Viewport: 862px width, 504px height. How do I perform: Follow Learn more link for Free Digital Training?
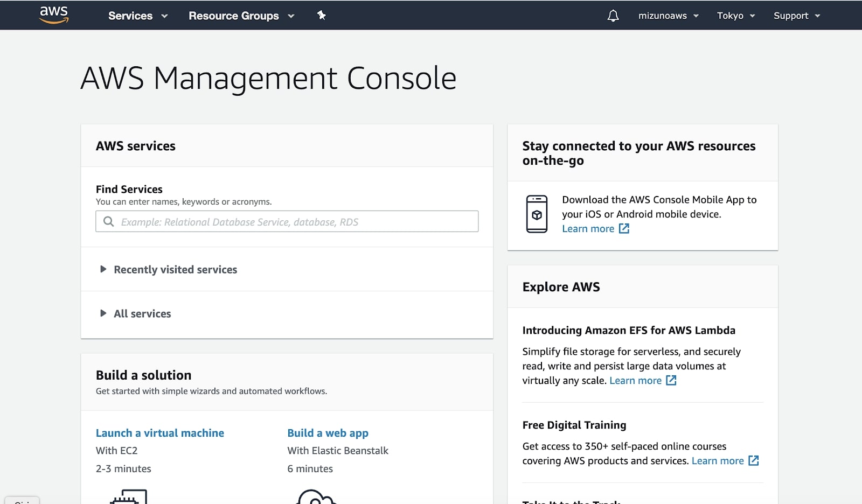click(718, 460)
